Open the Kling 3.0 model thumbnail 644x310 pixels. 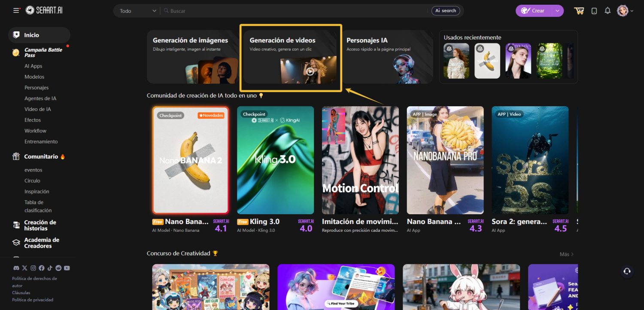tap(275, 160)
